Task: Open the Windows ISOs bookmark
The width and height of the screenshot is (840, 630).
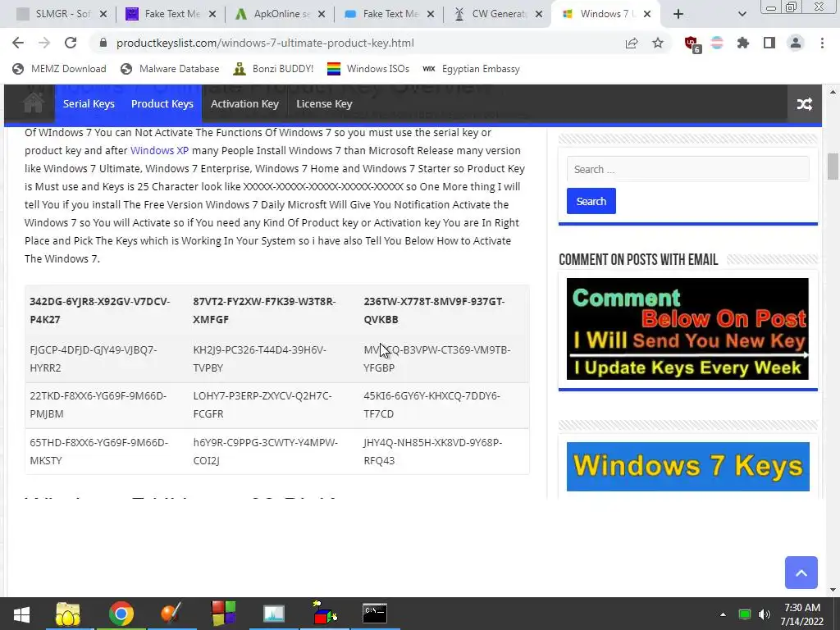Action: coord(368,69)
